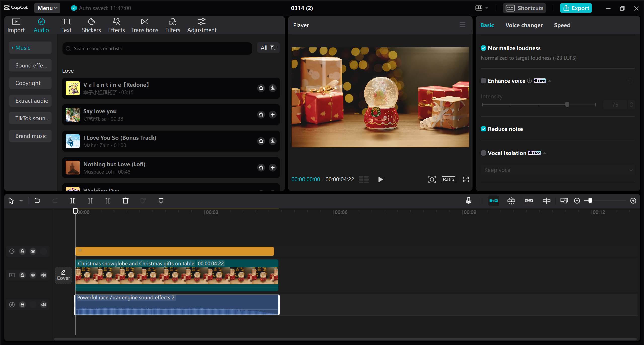Click the Export button
This screenshot has height=345, width=644.
pyautogui.click(x=576, y=8)
